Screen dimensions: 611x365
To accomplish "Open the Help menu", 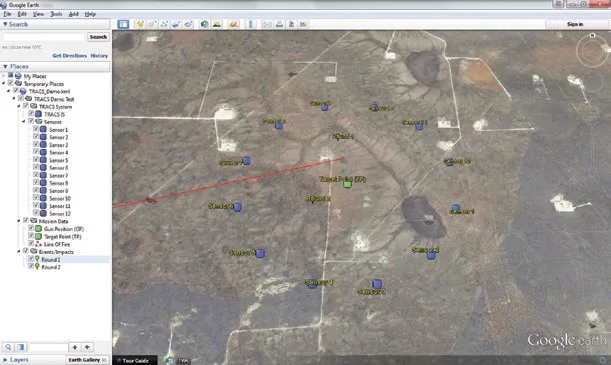I will pos(90,14).
